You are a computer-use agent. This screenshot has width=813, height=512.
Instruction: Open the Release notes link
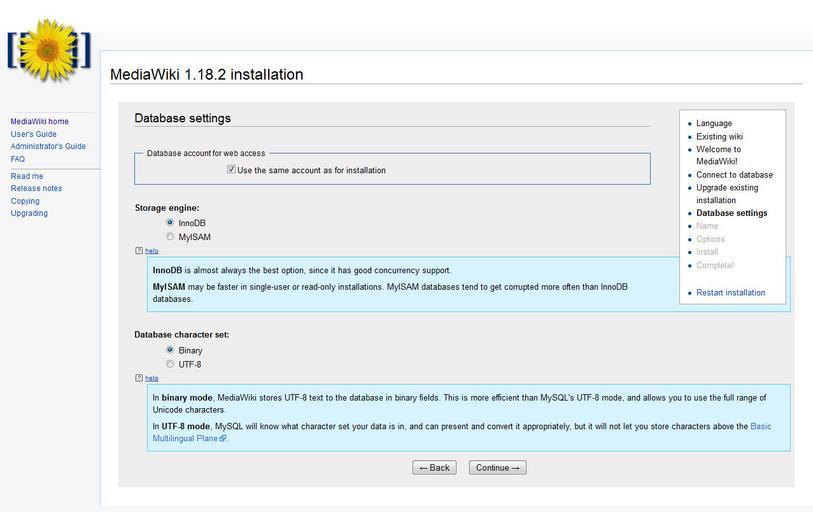pyautogui.click(x=36, y=189)
